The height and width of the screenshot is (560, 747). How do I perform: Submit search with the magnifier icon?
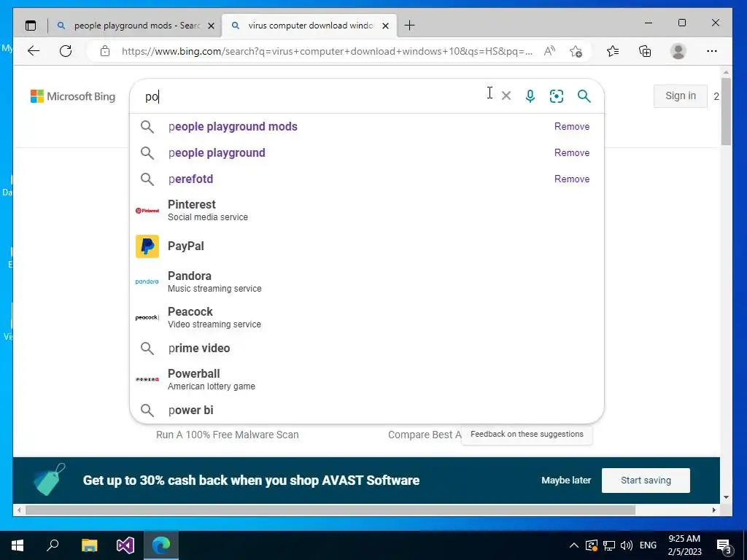point(584,96)
